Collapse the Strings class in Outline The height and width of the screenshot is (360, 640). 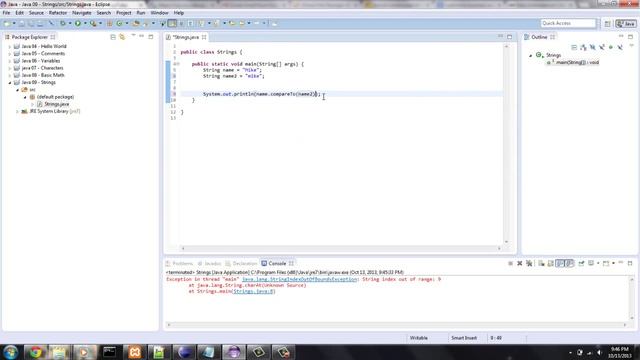click(x=531, y=56)
